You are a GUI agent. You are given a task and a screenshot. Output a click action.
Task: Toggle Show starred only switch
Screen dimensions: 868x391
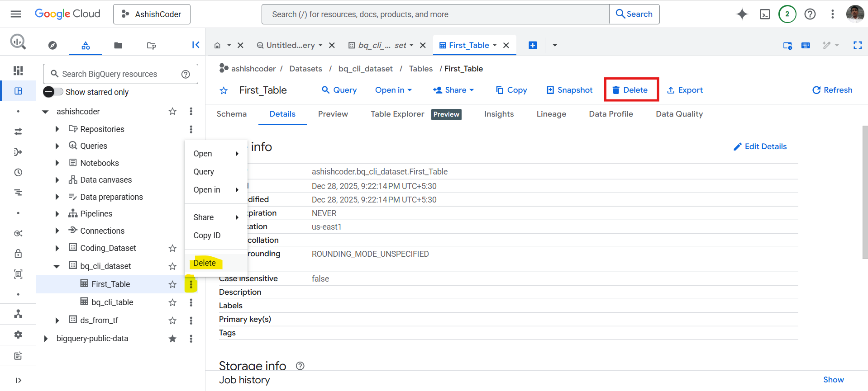pyautogui.click(x=53, y=92)
